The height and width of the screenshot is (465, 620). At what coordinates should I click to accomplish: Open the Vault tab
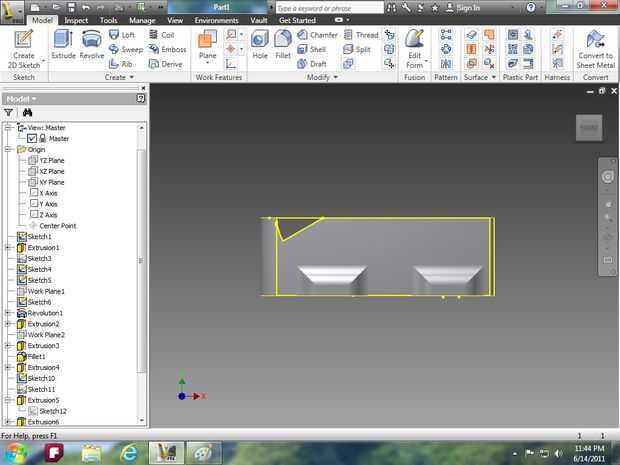pyautogui.click(x=259, y=20)
